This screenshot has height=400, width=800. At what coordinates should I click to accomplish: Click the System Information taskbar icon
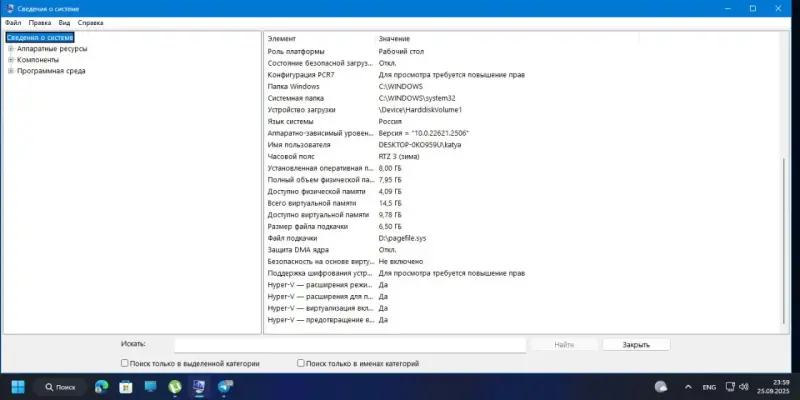(199, 386)
